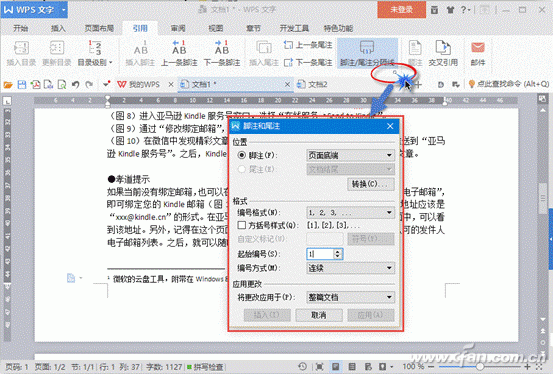Open the numbering method dropdown showing 连续

(x=350, y=269)
